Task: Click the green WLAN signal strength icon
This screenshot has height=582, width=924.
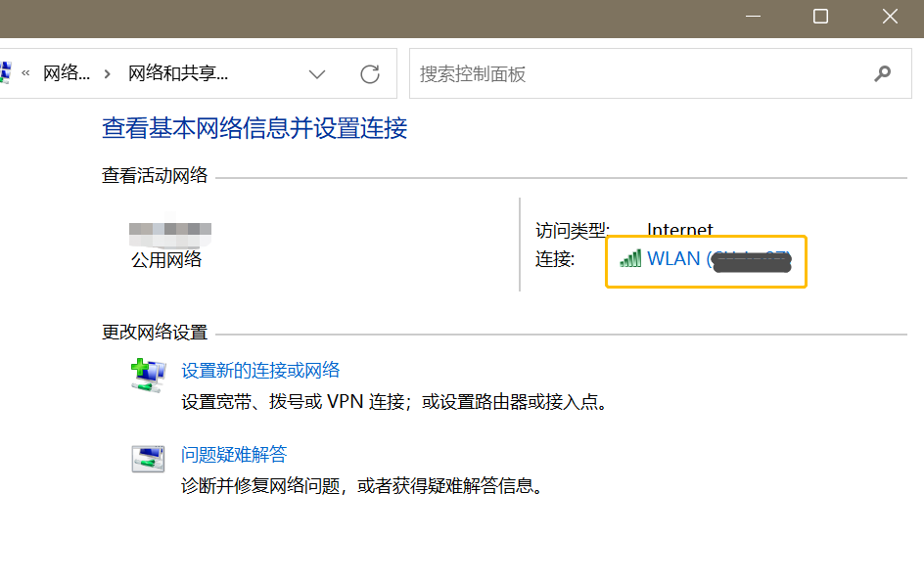Action: 630,258
